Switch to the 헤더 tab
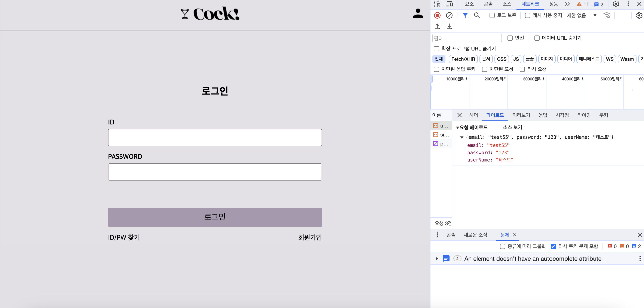This screenshot has width=644, height=308. [473, 115]
